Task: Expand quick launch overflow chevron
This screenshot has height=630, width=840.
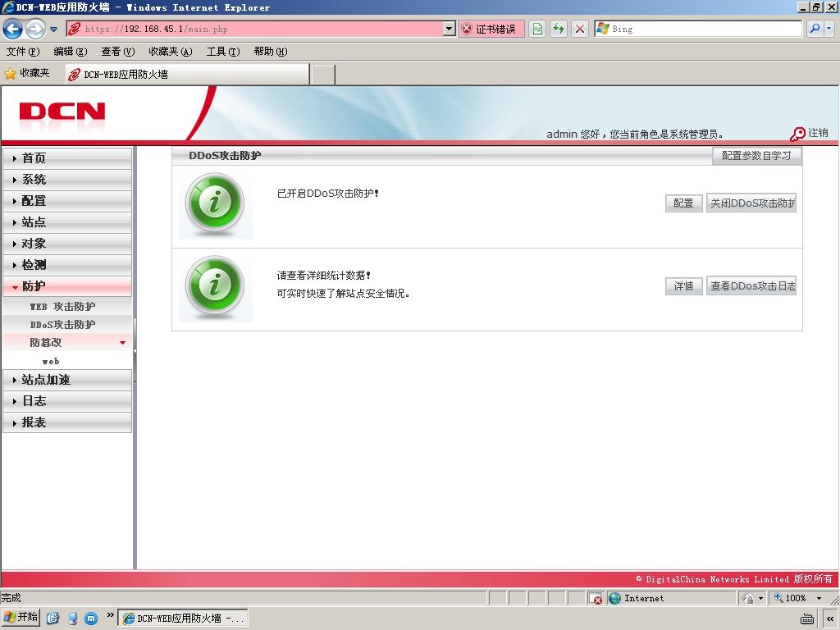Action: (x=111, y=615)
